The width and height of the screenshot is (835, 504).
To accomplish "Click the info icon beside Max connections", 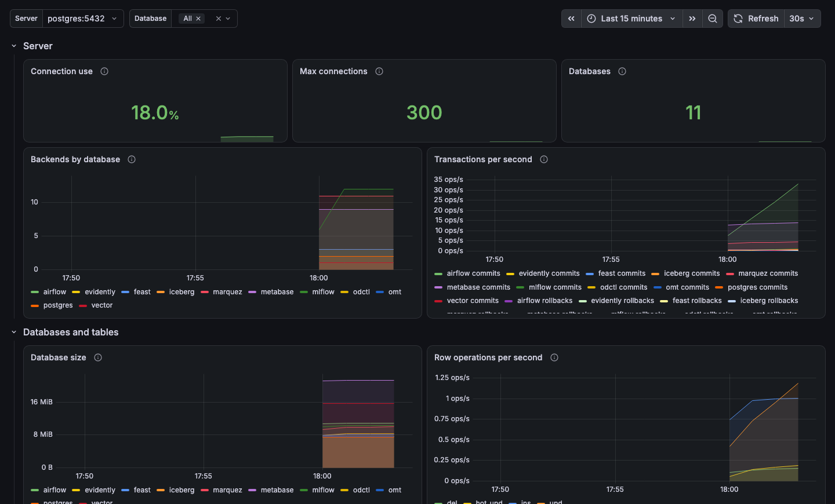I will pyautogui.click(x=379, y=71).
